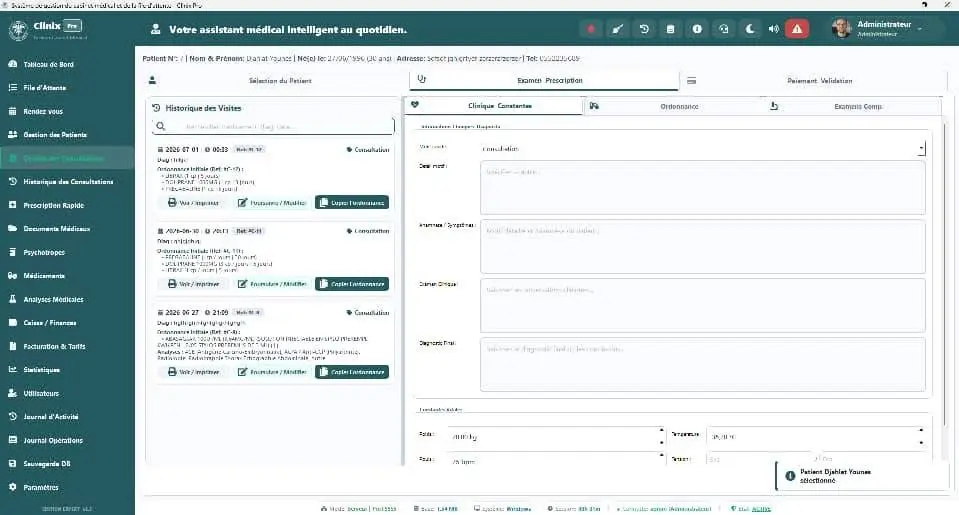Click the history refresh icon in header
959x515 pixels.
(644, 29)
